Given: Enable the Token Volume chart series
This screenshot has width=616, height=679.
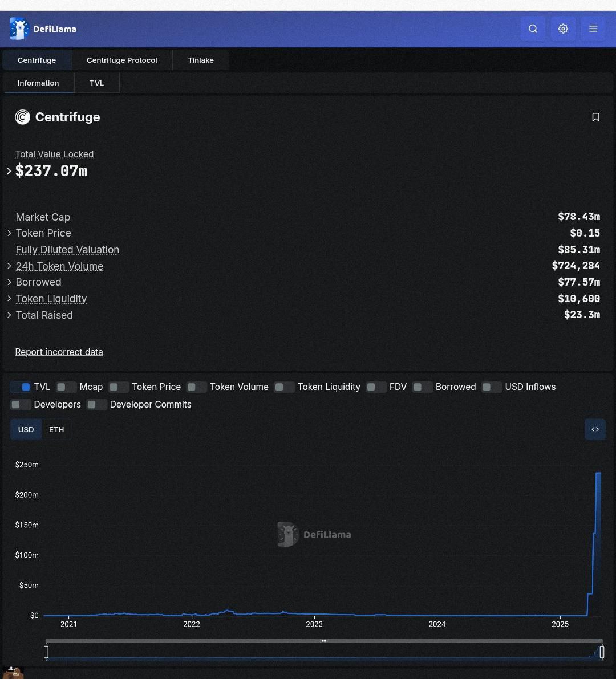Looking at the screenshot, I should tap(197, 387).
